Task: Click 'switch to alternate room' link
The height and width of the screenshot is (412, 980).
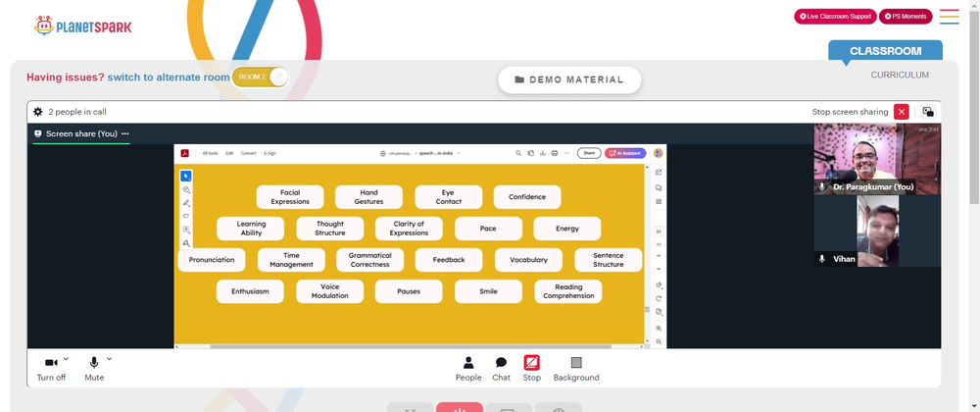Action: coord(169,77)
